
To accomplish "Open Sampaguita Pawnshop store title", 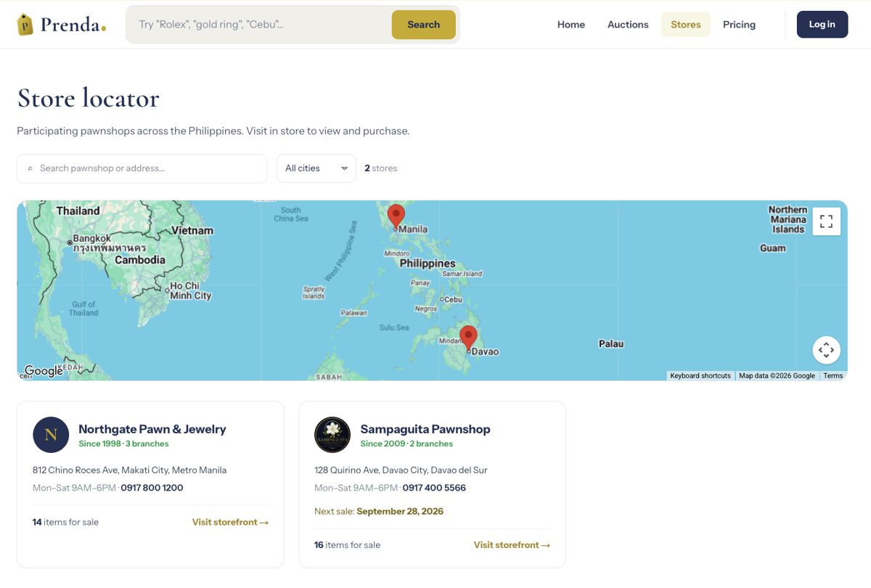I will (x=425, y=429).
